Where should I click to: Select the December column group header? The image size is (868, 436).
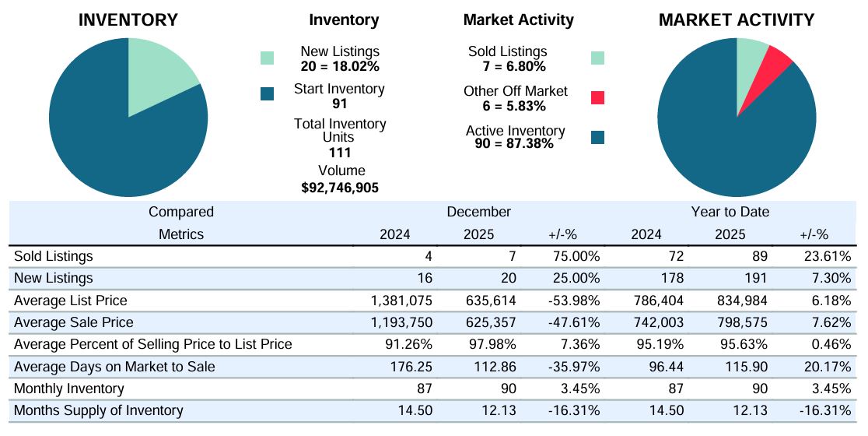(x=478, y=212)
